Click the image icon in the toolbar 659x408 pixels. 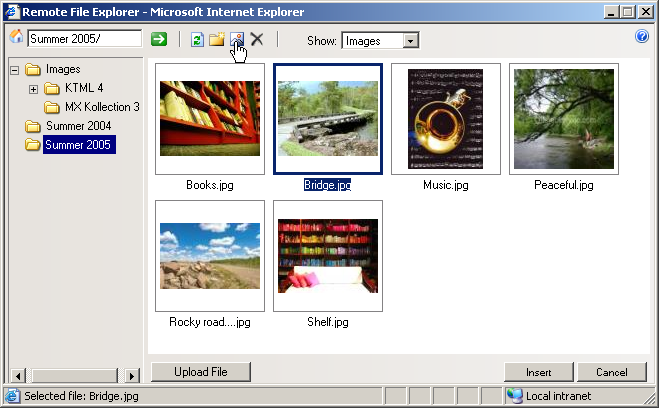coord(237,39)
